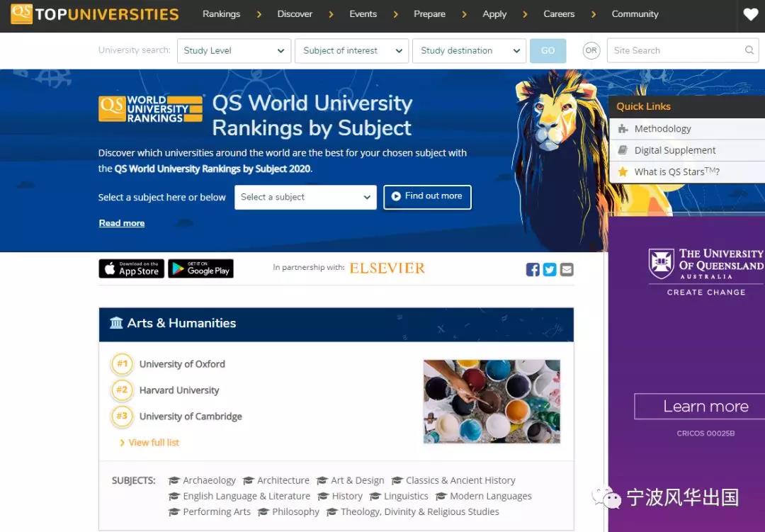Open the Prepare menu

click(x=429, y=14)
